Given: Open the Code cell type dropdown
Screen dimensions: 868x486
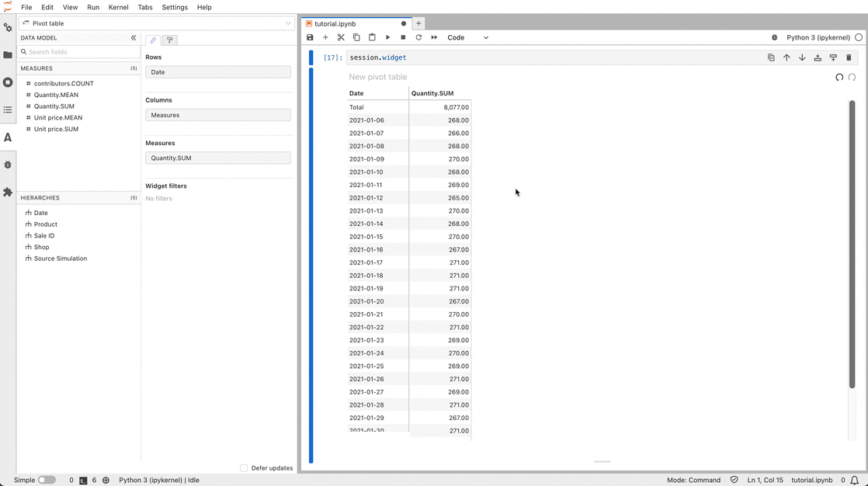Looking at the screenshot, I should click(467, 37).
